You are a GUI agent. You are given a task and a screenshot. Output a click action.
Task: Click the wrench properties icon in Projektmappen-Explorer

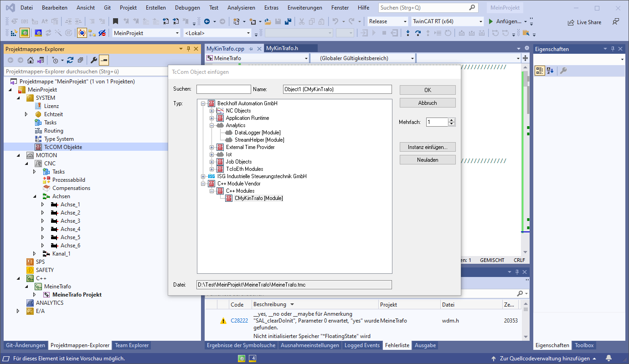[x=94, y=60]
